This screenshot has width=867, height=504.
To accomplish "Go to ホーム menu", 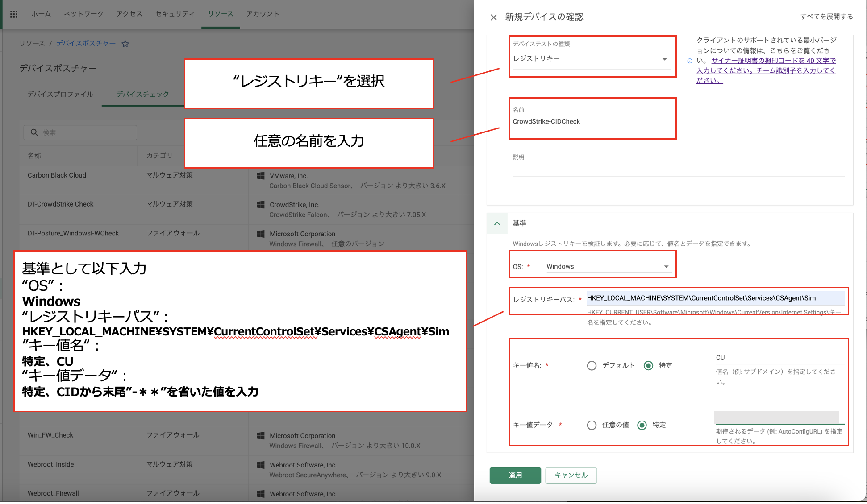I will pos(41,14).
